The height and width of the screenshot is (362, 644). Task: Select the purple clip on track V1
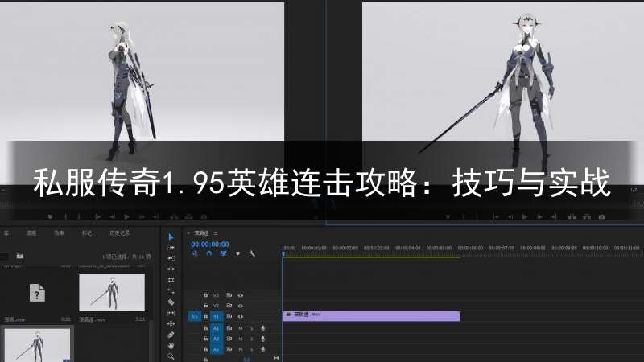click(x=371, y=316)
